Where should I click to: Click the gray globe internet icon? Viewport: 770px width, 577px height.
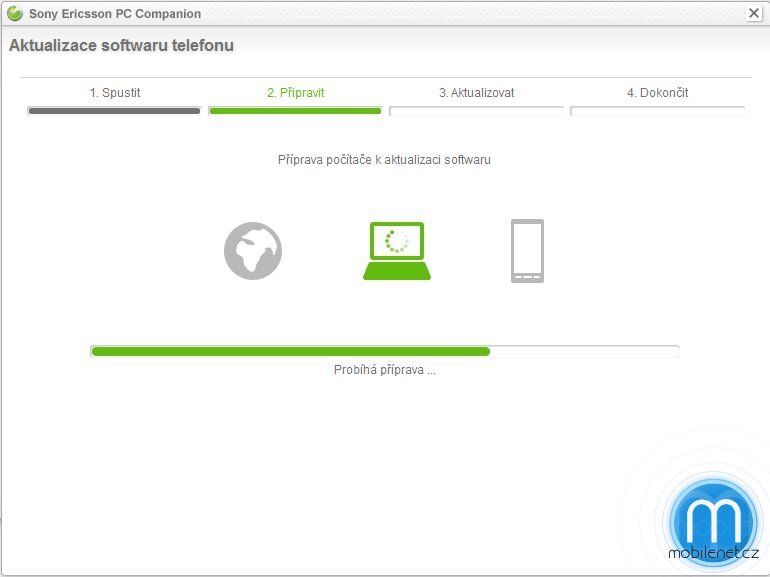(253, 250)
